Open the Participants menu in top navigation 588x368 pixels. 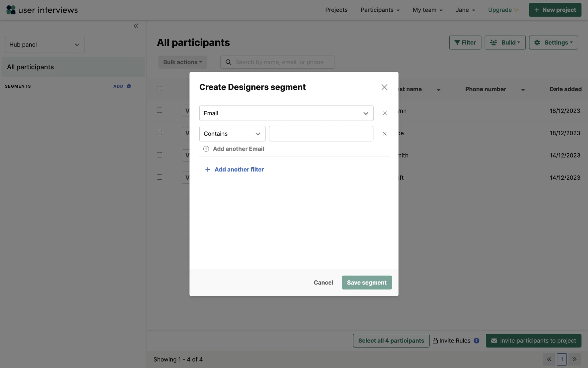coord(380,10)
